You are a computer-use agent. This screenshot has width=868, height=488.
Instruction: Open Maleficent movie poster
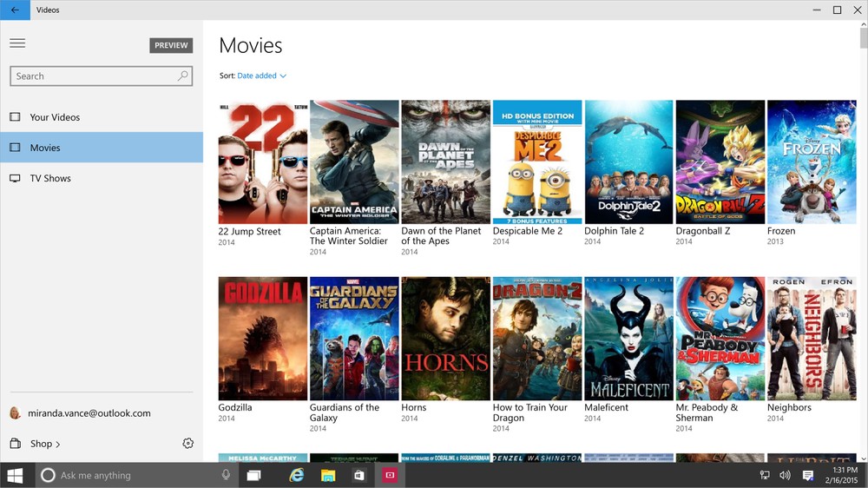point(628,339)
